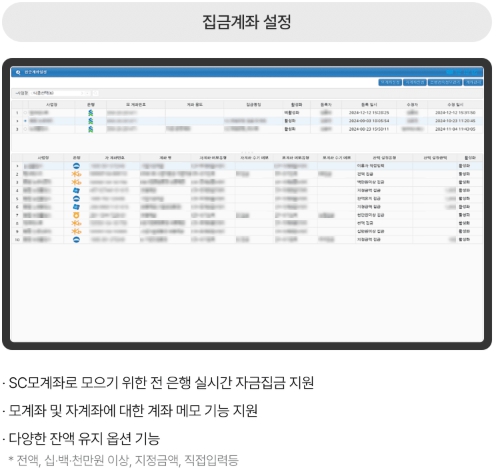This screenshot has height=470, width=496.
Task: Click the splitter handle dots between the two tables
Action: [x=247, y=152]
